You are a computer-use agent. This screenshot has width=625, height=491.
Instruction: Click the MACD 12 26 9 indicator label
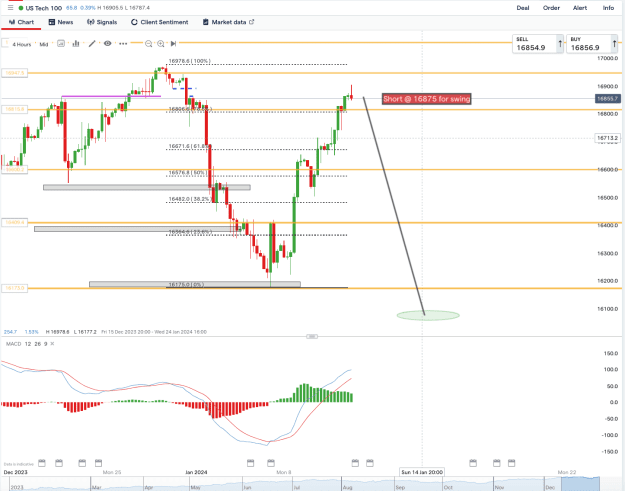click(x=27, y=344)
